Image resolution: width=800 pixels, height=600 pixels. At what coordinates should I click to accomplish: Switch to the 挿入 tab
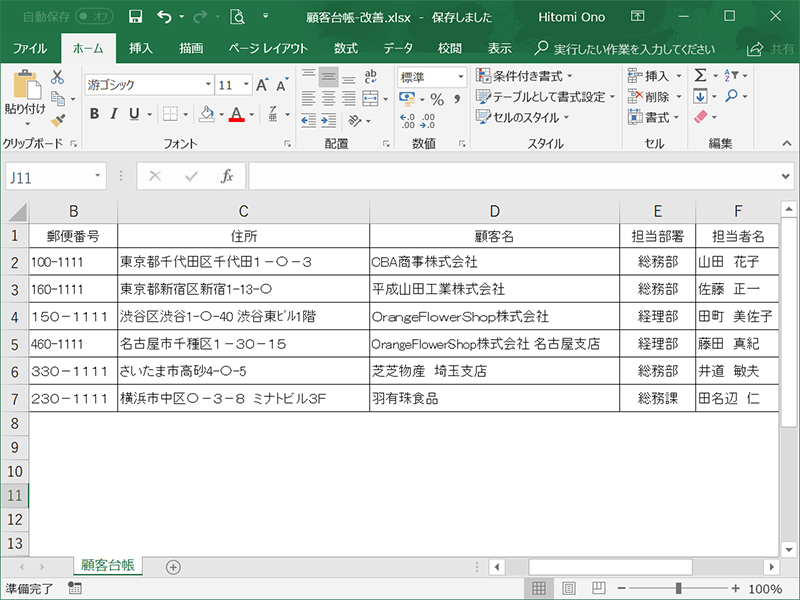click(x=141, y=48)
